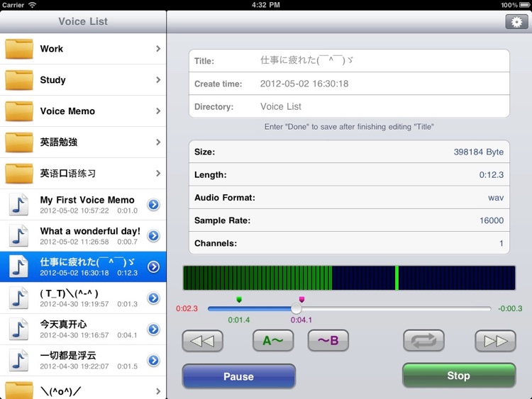This screenshot has width=532, height=399.
Task: Expand the Work folder chevron
Action: click(158, 49)
